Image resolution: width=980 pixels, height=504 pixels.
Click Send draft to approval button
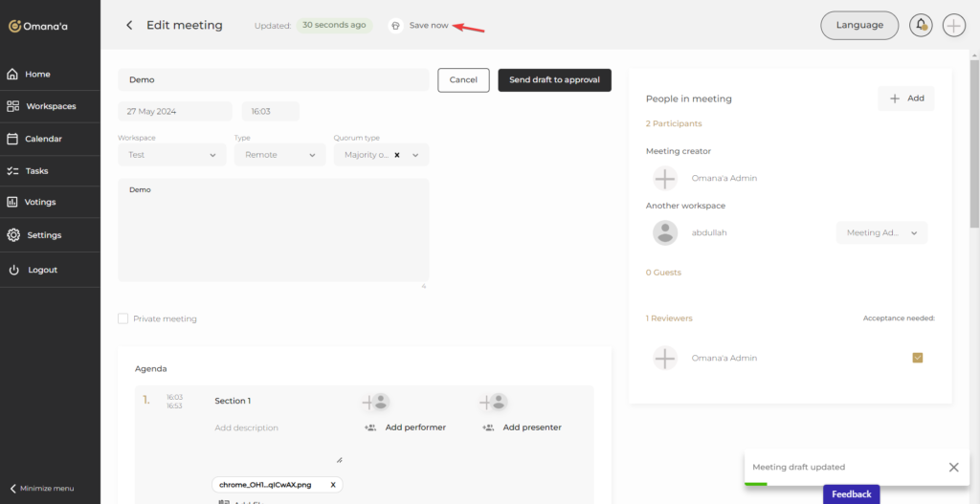[554, 80]
